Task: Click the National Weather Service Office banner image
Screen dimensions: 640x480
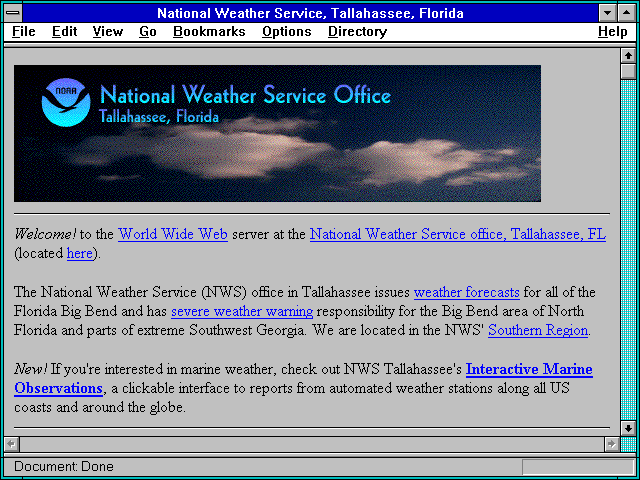Action: [x=278, y=133]
